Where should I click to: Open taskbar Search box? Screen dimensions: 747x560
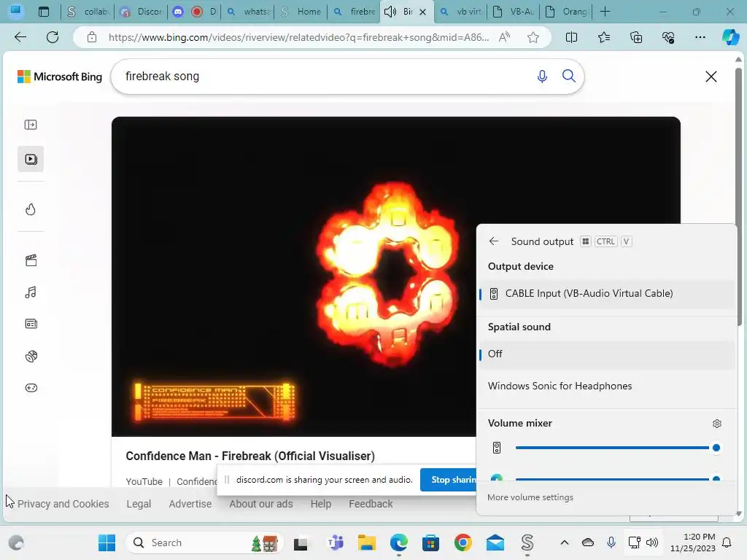[x=205, y=542]
